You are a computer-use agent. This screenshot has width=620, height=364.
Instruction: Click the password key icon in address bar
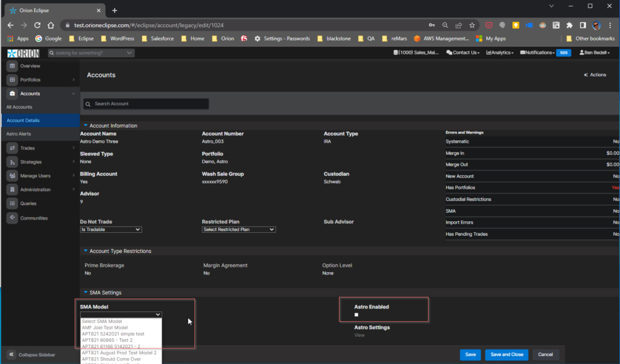coord(431,25)
